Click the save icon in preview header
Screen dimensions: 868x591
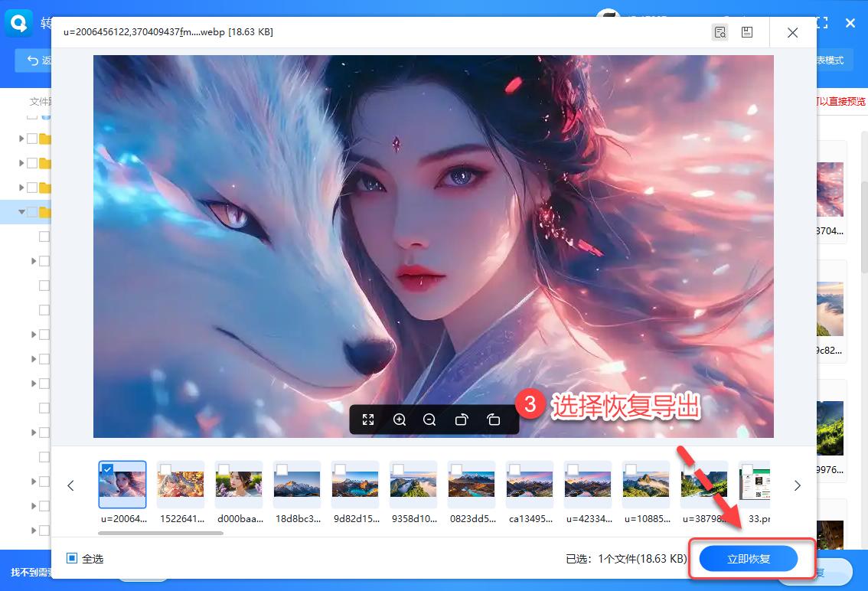pyautogui.click(x=746, y=32)
